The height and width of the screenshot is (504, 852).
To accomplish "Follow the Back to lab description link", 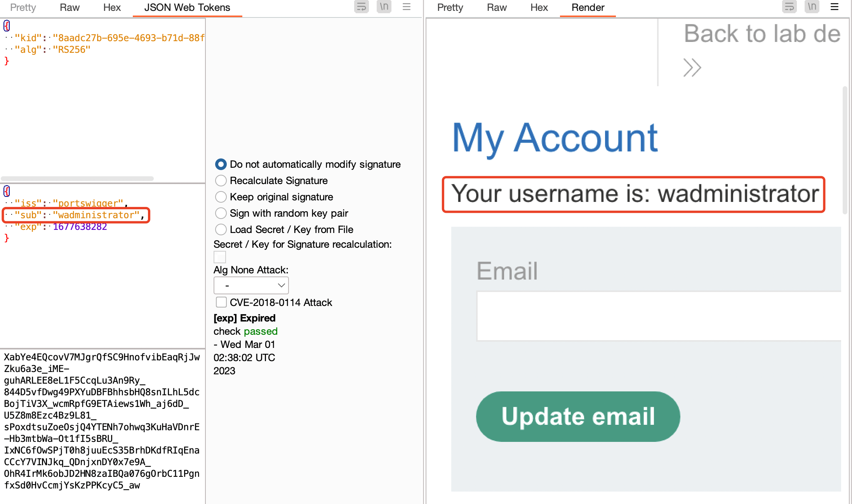I will click(762, 34).
